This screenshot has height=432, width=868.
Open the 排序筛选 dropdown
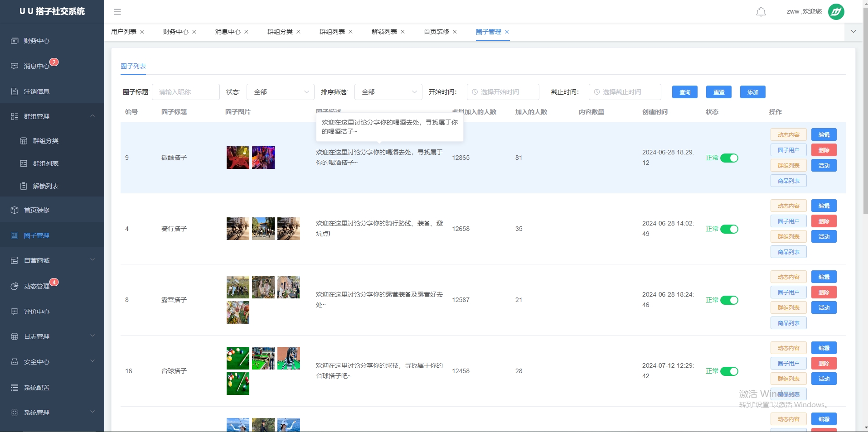point(388,92)
